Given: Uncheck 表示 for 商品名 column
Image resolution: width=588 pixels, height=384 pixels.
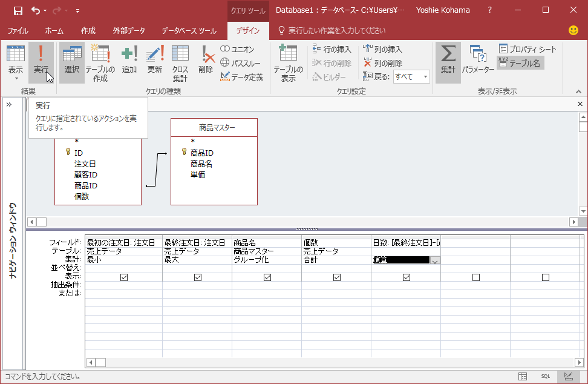Looking at the screenshot, I should pyautogui.click(x=267, y=277).
